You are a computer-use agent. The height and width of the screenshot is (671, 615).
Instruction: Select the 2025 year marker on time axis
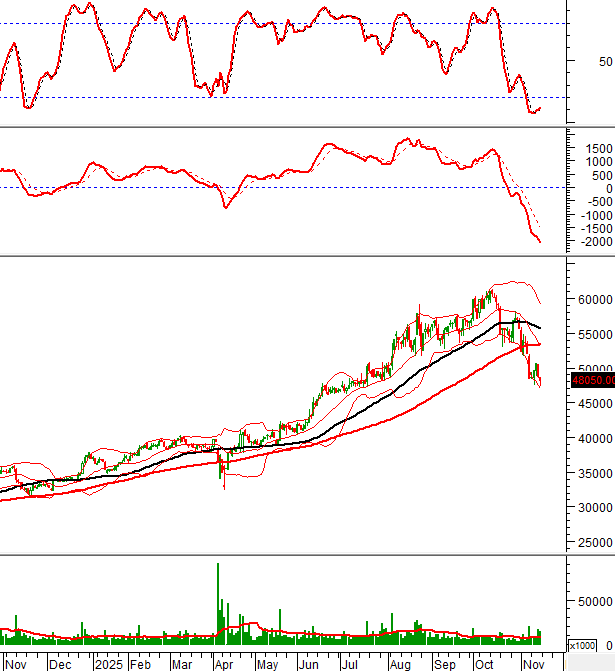(x=107, y=663)
